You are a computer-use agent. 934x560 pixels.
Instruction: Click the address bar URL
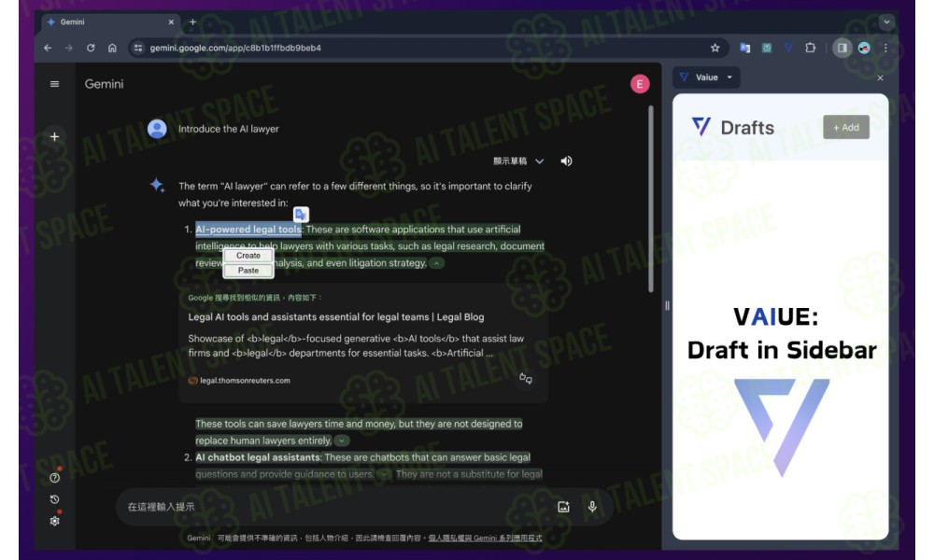(235, 48)
